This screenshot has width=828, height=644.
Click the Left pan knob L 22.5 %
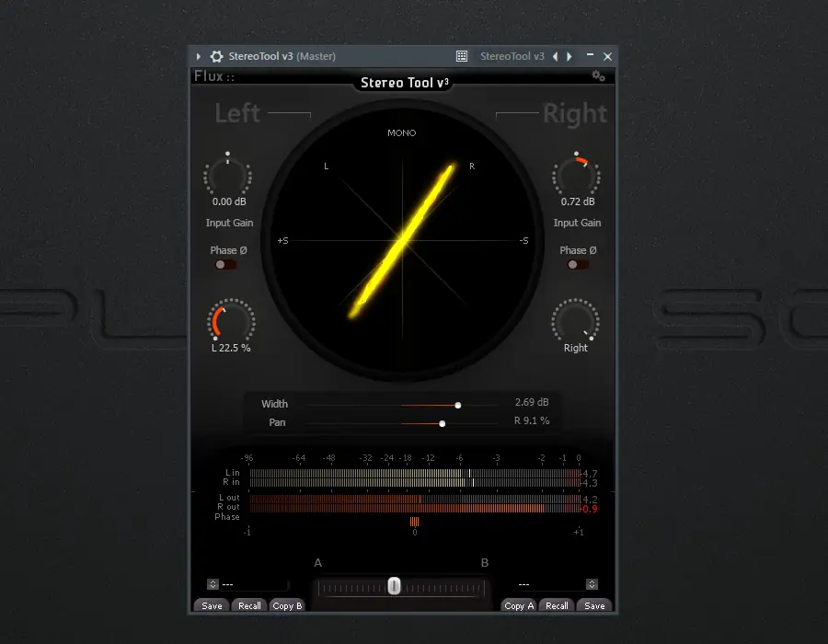click(231, 320)
